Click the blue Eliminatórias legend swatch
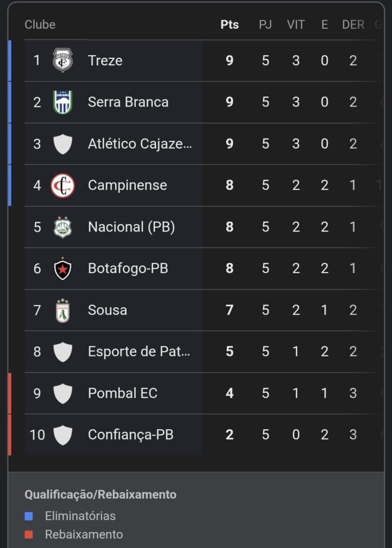This screenshot has height=548, width=392. tap(29, 516)
